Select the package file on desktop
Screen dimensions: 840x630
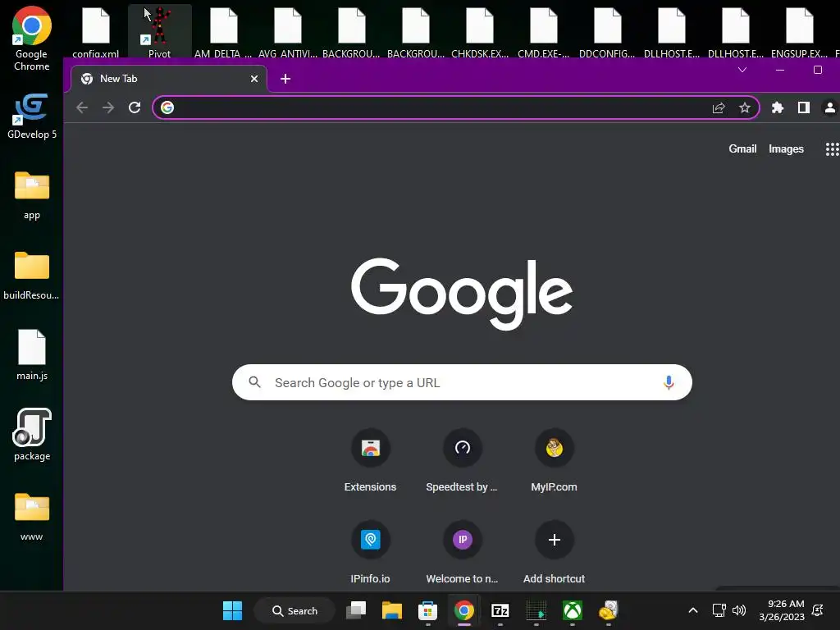[x=32, y=435]
